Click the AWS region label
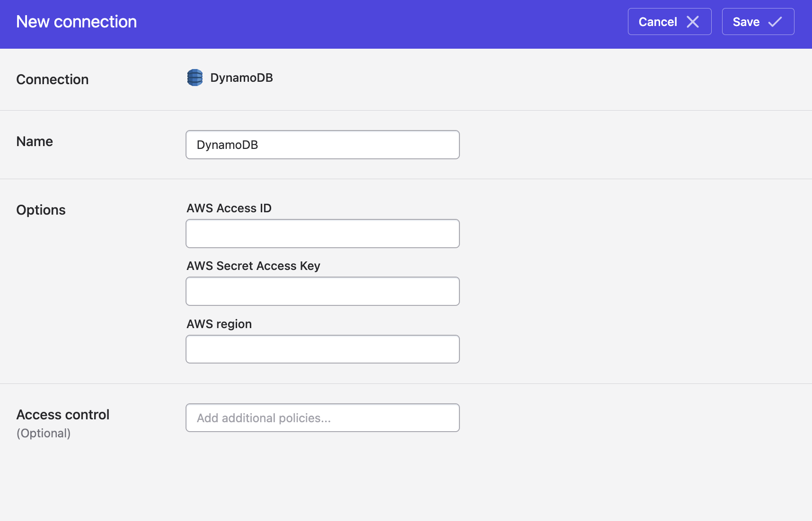Screen dimensions: 812x521 click(x=219, y=324)
